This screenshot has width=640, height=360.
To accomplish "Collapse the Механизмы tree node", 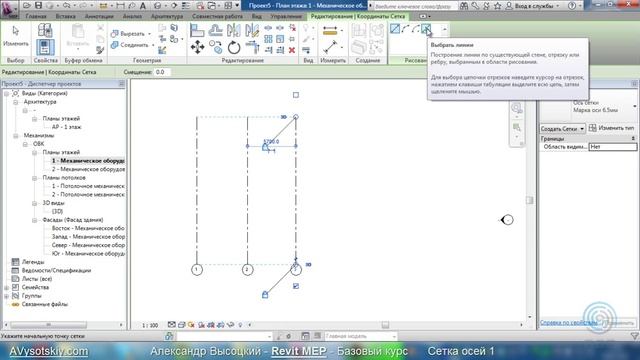I will (x=16, y=136).
